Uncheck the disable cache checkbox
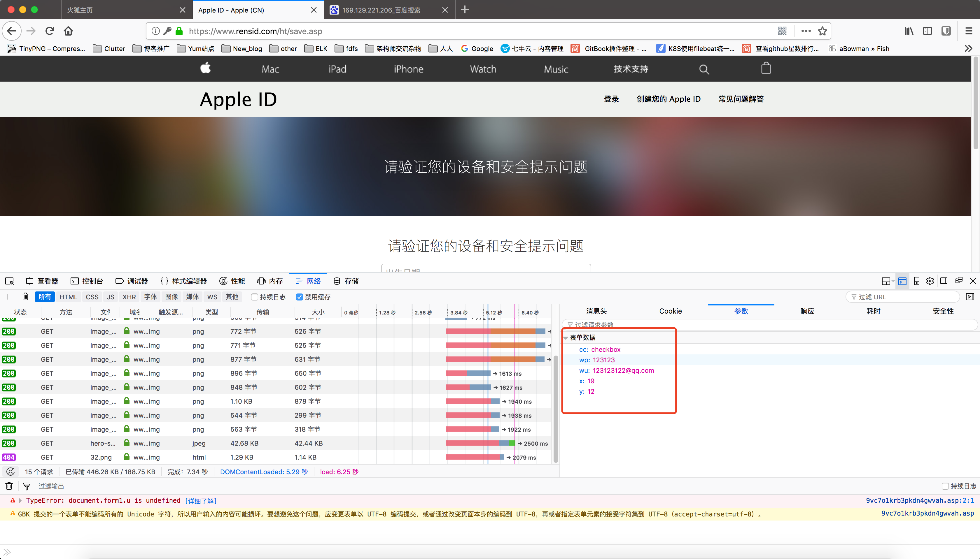The height and width of the screenshot is (559, 980). coord(300,297)
